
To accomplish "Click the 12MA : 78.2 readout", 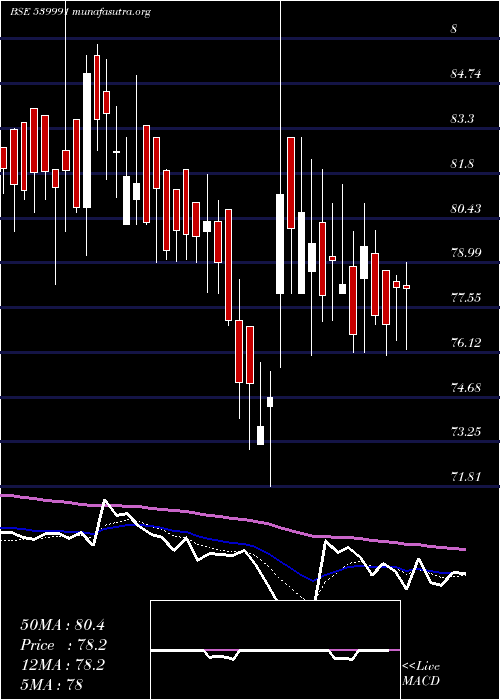I will 62,665.
